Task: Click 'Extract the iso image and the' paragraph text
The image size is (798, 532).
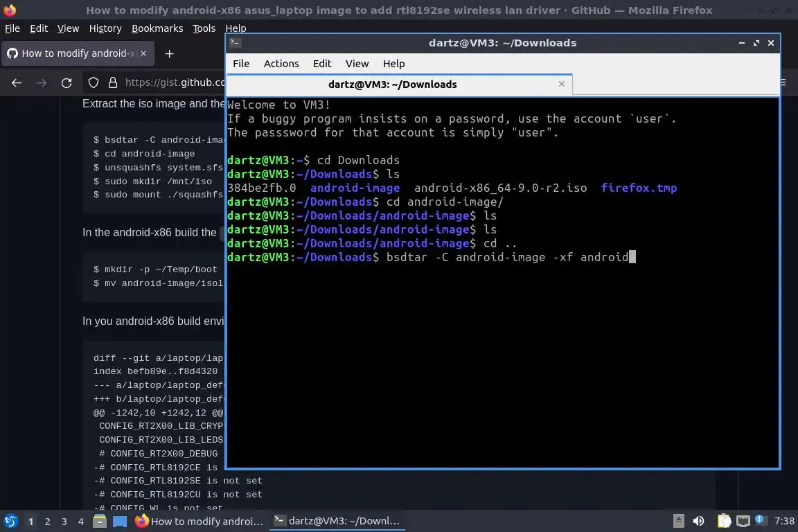Action: [153, 104]
